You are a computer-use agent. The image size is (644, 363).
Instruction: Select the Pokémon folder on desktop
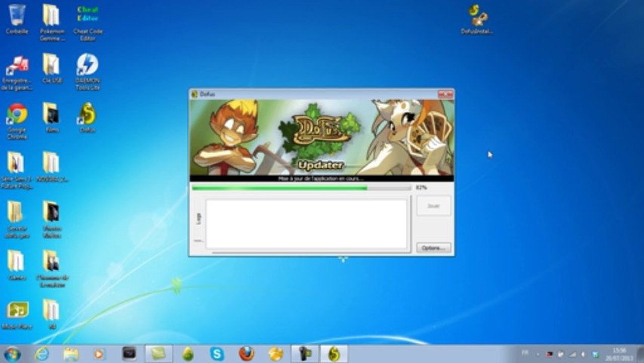51,23
